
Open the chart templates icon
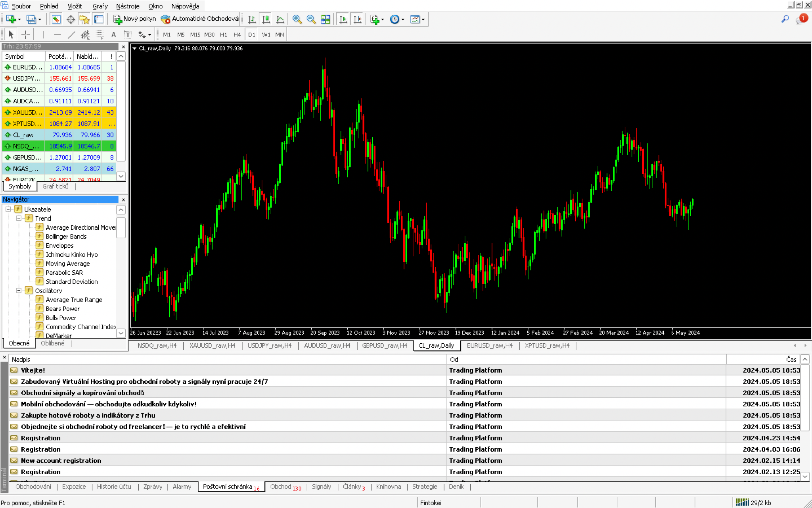click(x=415, y=19)
